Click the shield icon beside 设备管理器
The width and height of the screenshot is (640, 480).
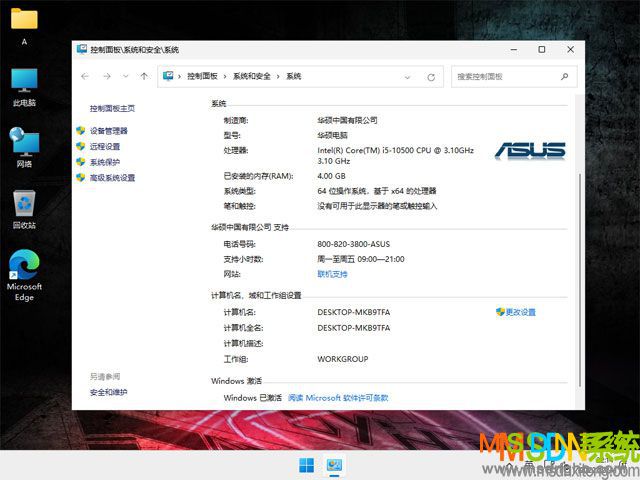click(x=80, y=131)
